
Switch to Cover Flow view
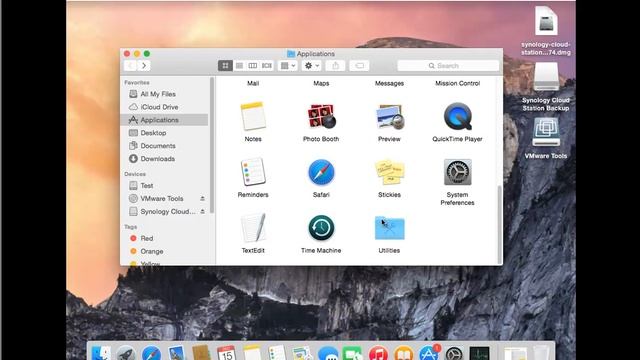point(267,66)
